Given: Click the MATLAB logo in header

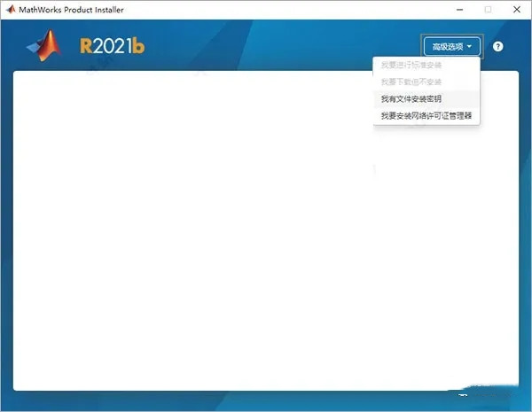Looking at the screenshot, I should tap(44, 46).
